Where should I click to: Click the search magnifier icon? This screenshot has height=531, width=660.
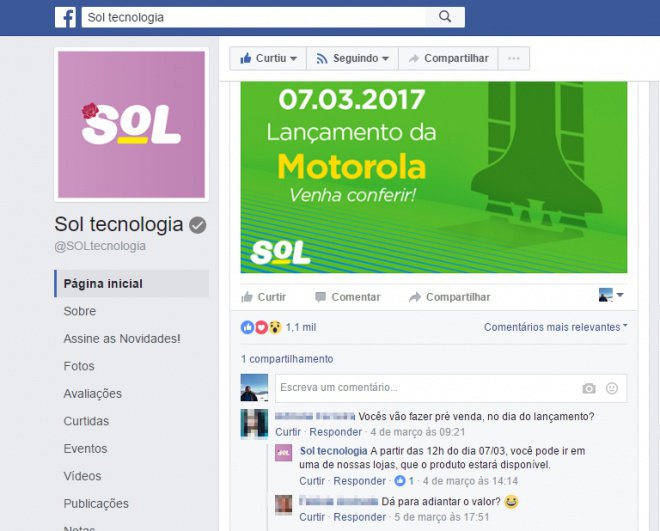pyautogui.click(x=444, y=17)
